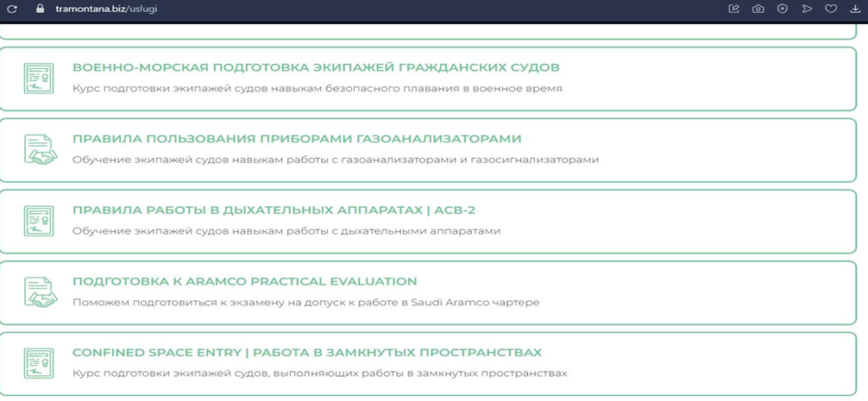Click the heart bookmark icon
The width and height of the screenshot is (868, 401).
[x=831, y=9]
